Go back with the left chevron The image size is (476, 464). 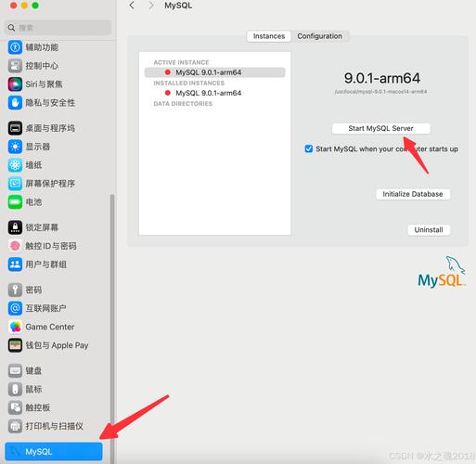[132, 6]
